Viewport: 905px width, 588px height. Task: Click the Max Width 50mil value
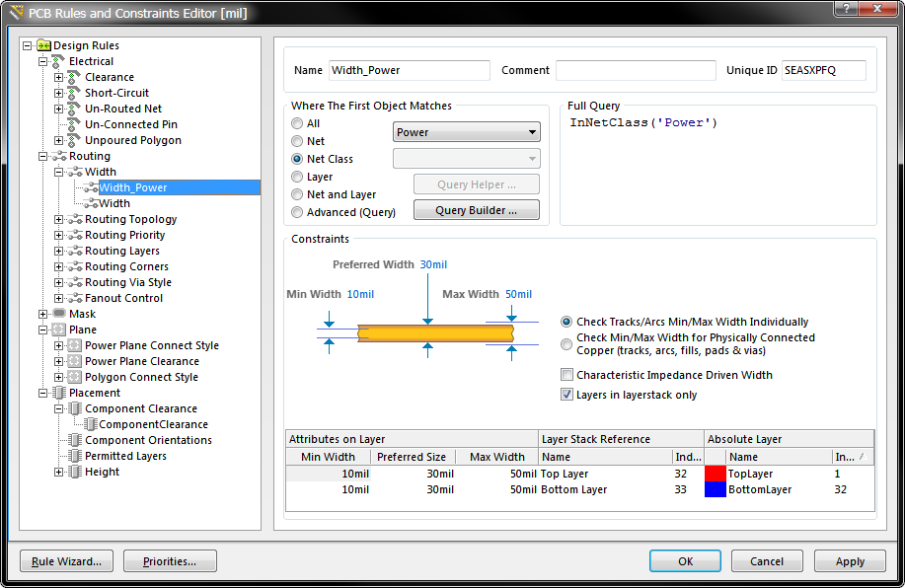click(x=519, y=294)
